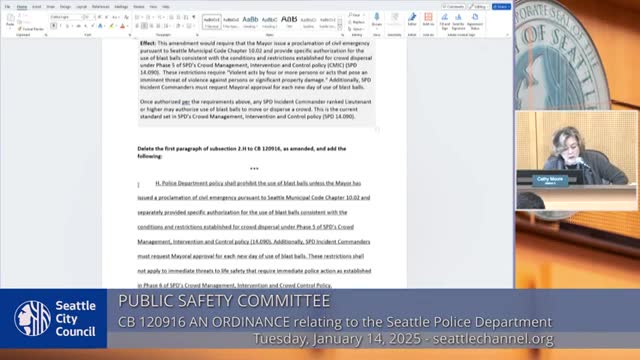Apply the red font color
The height and width of the screenshot is (360, 640).
tap(122, 26)
